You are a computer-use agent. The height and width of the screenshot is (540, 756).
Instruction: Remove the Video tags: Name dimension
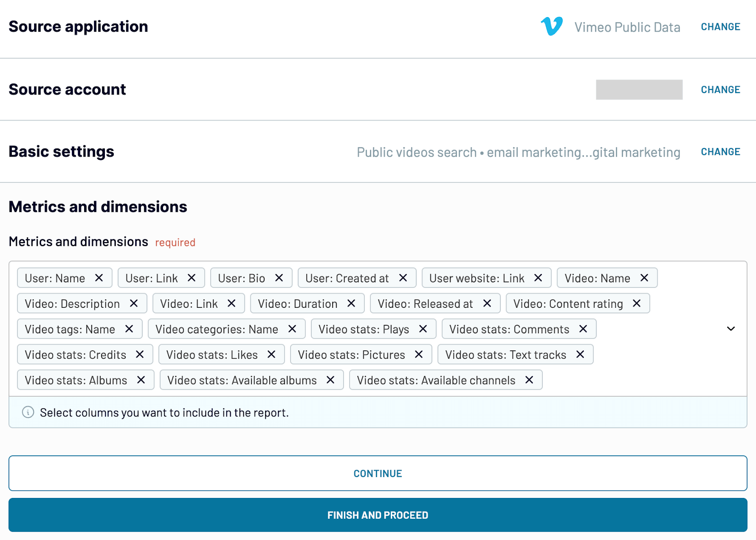pyautogui.click(x=129, y=329)
